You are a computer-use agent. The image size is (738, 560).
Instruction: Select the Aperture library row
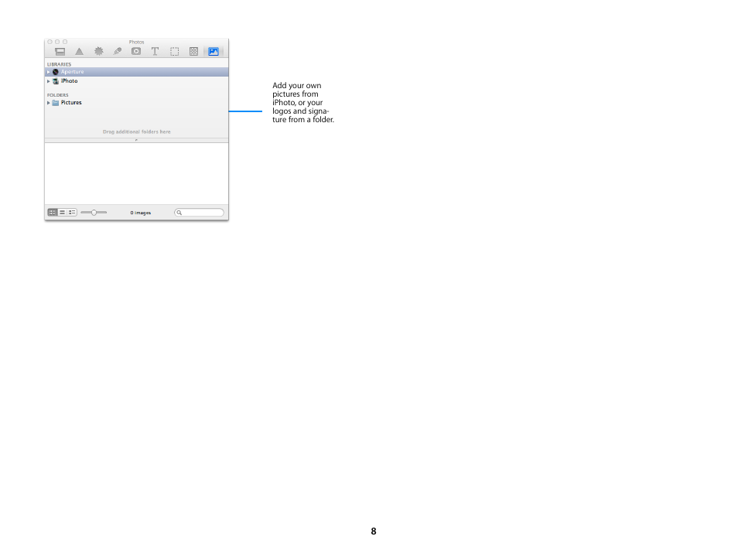136,72
